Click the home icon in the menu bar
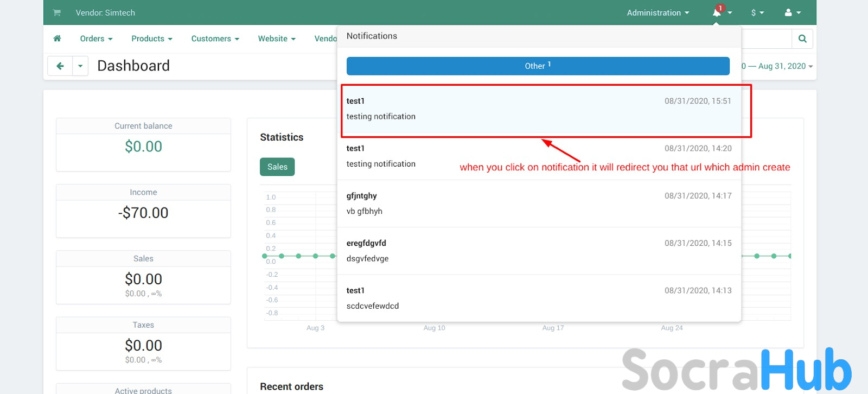The width and height of the screenshot is (868, 394). click(57, 39)
